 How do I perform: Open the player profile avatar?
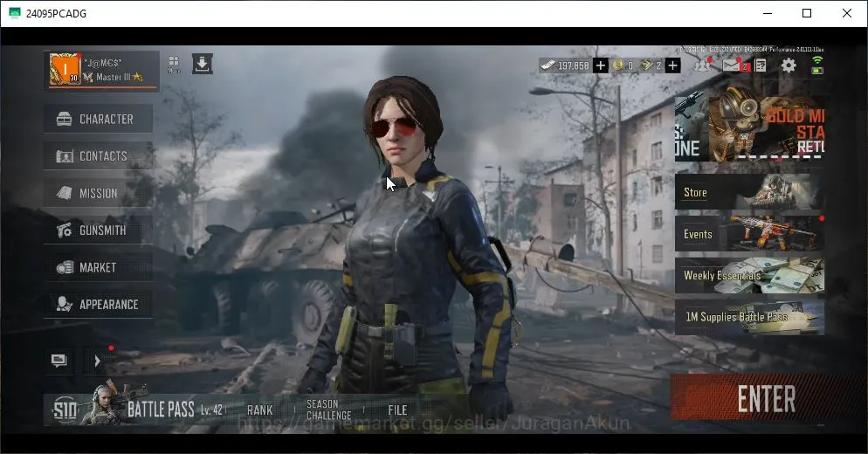[x=65, y=69]
